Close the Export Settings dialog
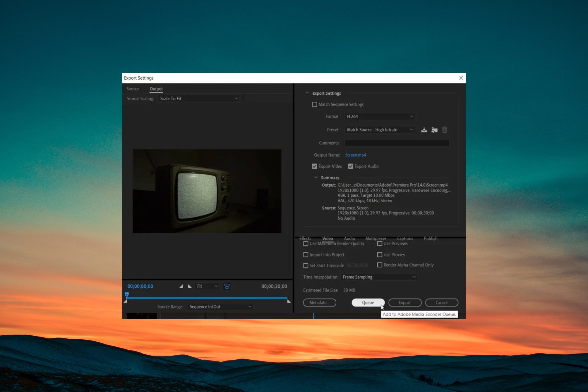This screenshot has width=588, height=392. pyautogui.click(x=461, y=78)
